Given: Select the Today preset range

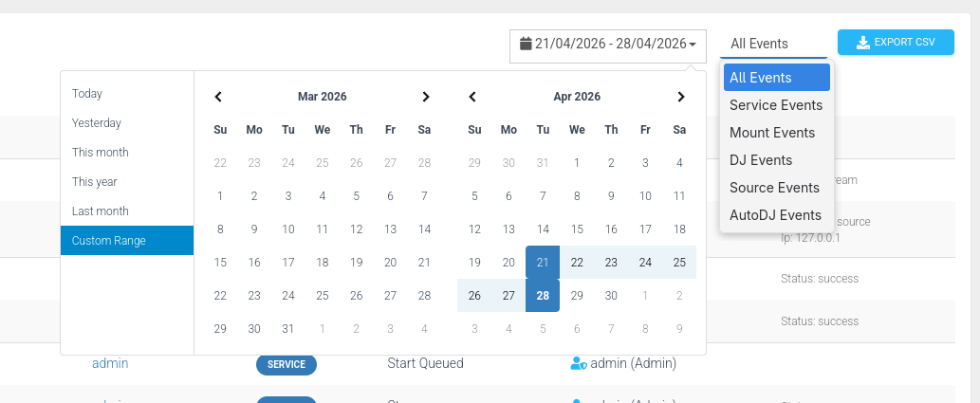Looking at the screenshot, I should coord(87,94).
